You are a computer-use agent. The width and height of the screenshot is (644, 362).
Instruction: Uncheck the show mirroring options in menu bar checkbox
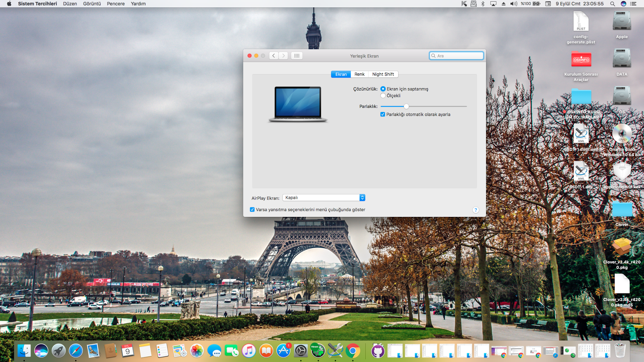click(252, 209)
